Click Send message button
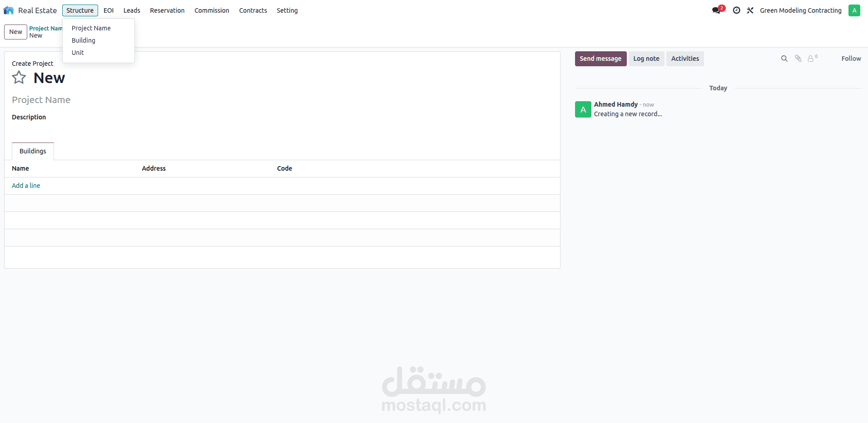 click(600, 59)
